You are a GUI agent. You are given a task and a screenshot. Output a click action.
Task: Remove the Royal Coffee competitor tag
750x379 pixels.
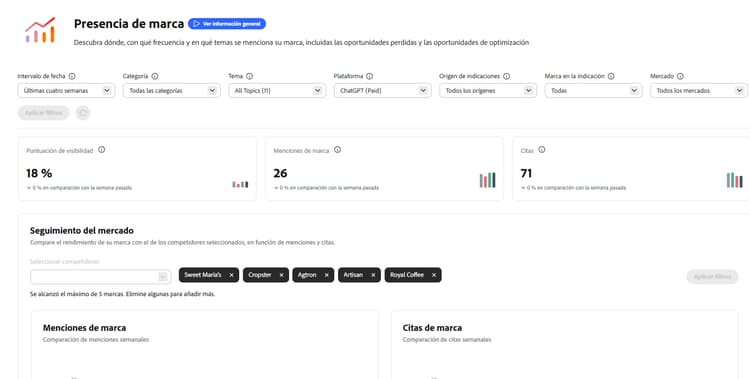pyautogui.click(x=434, y=275)
